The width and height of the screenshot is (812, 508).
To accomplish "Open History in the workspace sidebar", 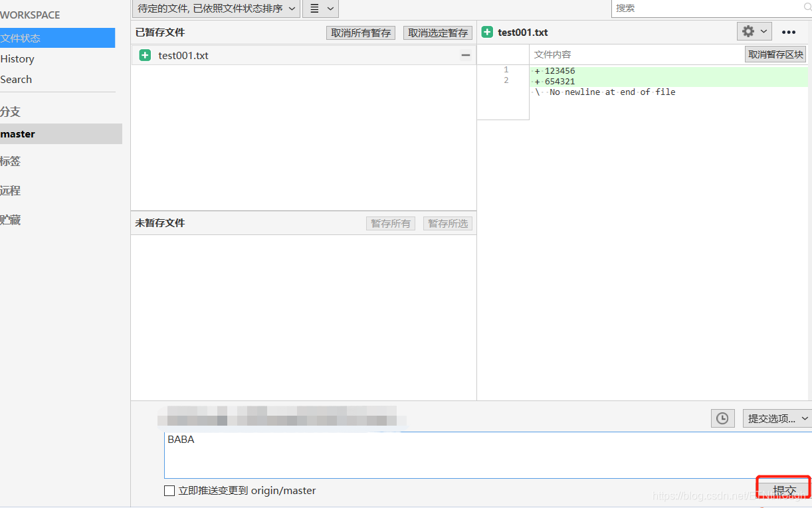I will click(17, 58).
